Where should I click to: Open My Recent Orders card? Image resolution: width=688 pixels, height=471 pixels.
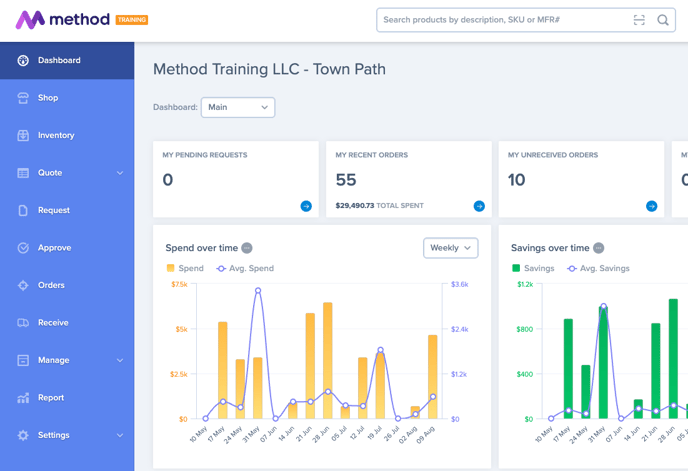pyautogui.click(x=408, y=179)
